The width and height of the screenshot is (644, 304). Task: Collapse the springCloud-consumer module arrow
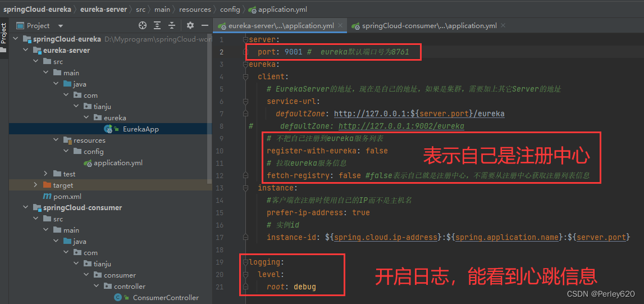coord(25,207)
